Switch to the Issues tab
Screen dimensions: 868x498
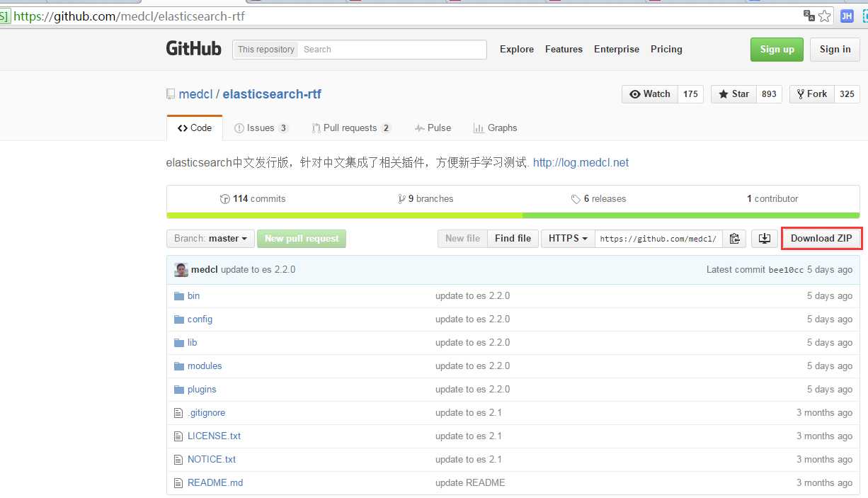pyautogui.click(x=261, y=128)
